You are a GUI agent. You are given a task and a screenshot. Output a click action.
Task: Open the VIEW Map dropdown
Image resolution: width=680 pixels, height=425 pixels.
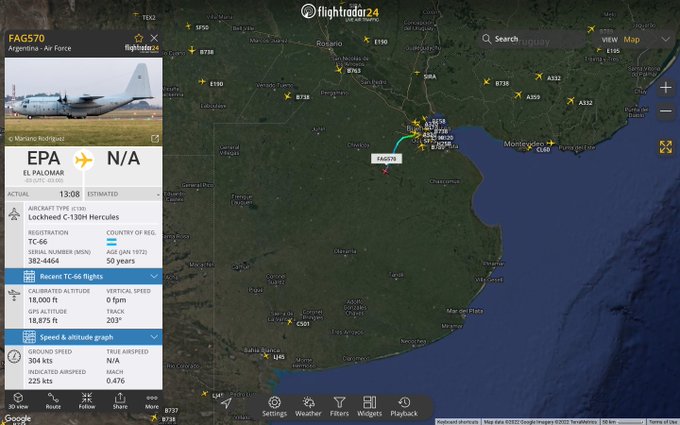635,39
